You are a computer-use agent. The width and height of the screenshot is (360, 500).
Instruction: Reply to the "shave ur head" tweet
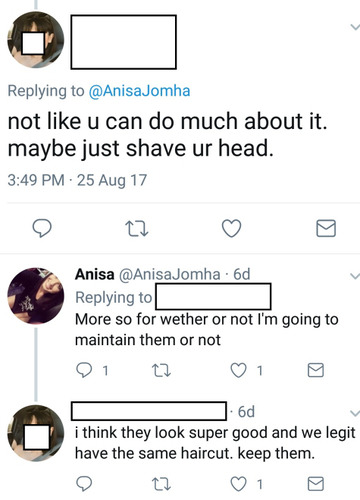click(x=42, y=228)
